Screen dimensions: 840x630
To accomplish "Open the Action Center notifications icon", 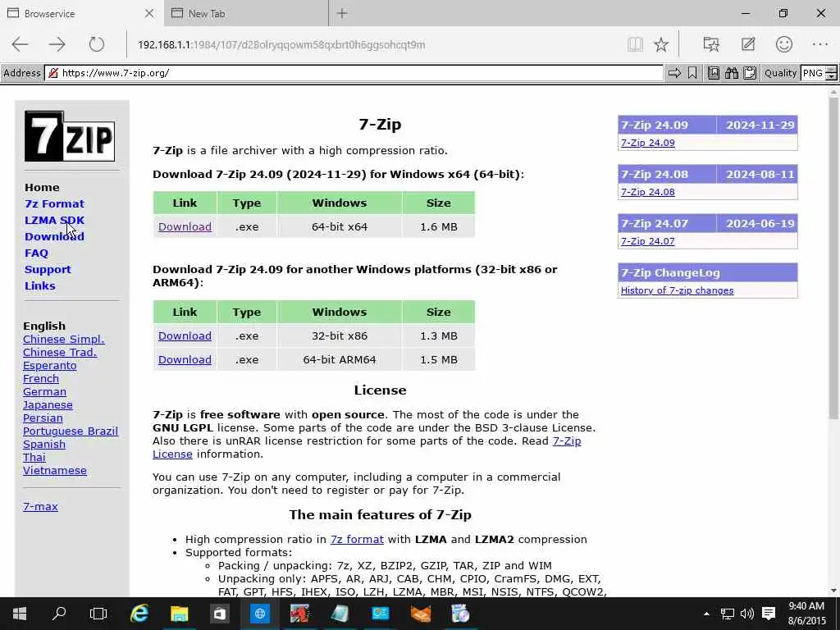I will (769, 614).
